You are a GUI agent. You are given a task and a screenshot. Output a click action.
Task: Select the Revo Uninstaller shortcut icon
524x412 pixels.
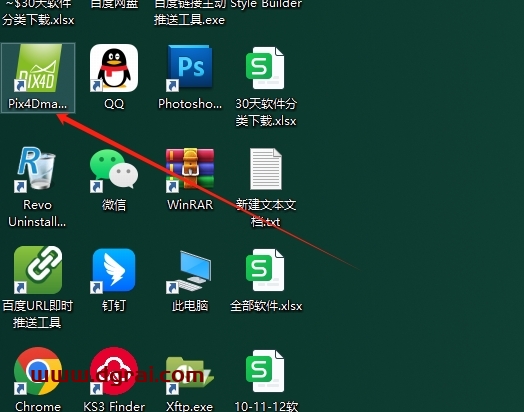[35, 170]
